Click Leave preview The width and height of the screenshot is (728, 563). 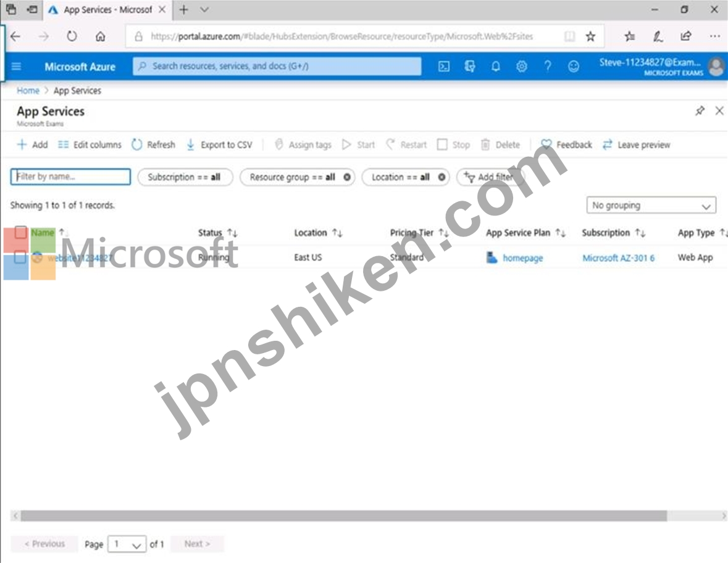(636, 145)
